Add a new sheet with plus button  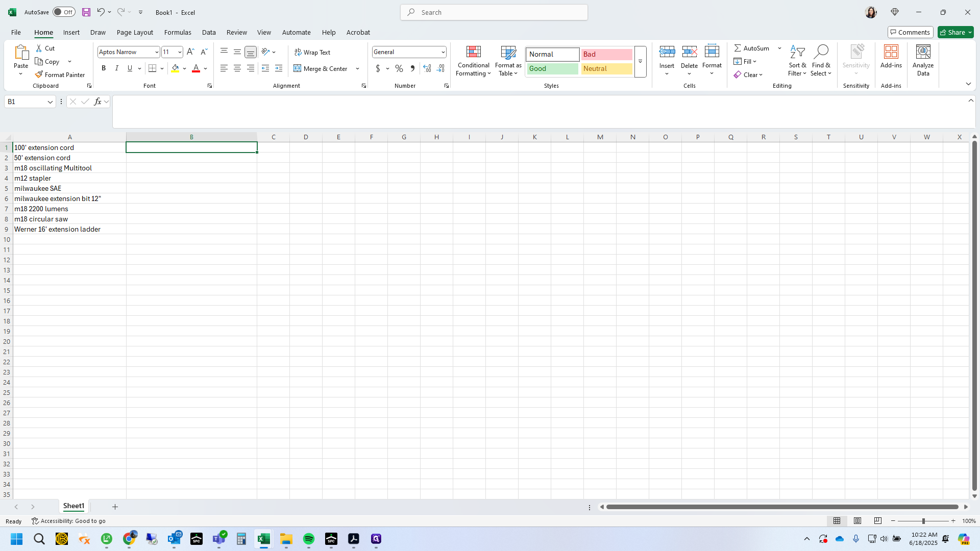point(115,507)
